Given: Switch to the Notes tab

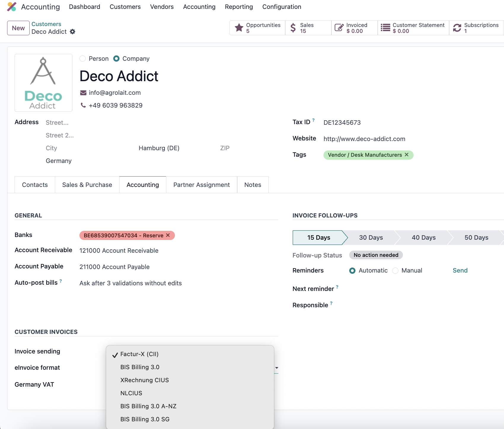Looking at the screenshot, I should [253, 185].
